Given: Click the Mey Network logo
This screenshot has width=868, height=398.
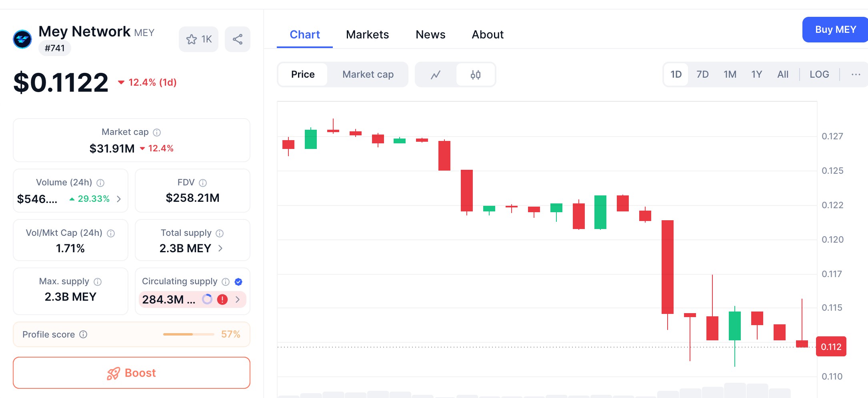Looking at the screenshot, I should (22, 39).
